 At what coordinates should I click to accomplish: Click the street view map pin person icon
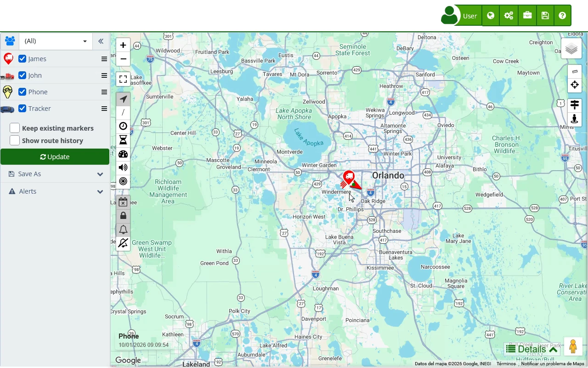[575, 119]
